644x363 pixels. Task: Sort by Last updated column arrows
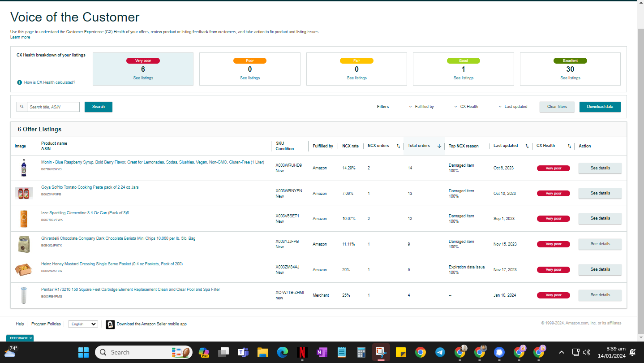click(527, 146)
